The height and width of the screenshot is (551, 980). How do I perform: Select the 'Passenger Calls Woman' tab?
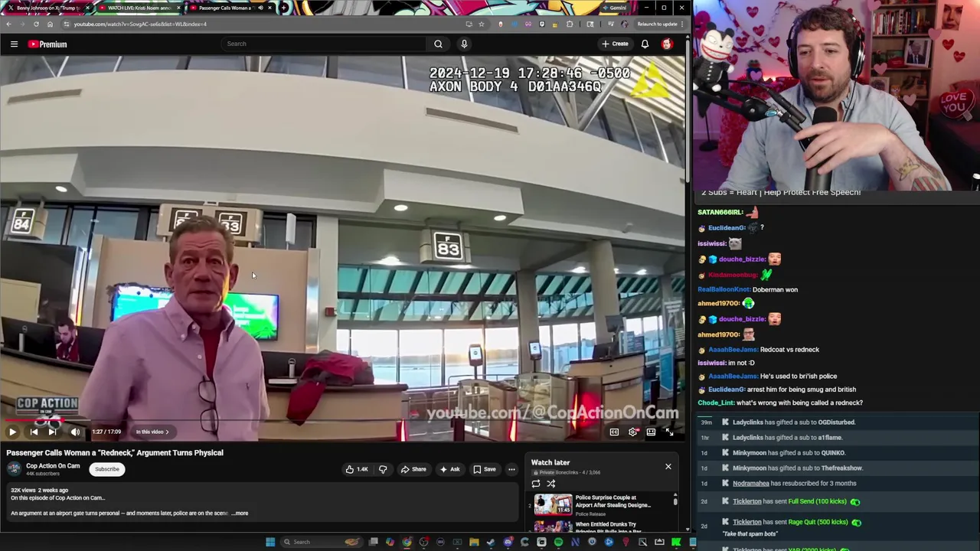coord(230,8)
